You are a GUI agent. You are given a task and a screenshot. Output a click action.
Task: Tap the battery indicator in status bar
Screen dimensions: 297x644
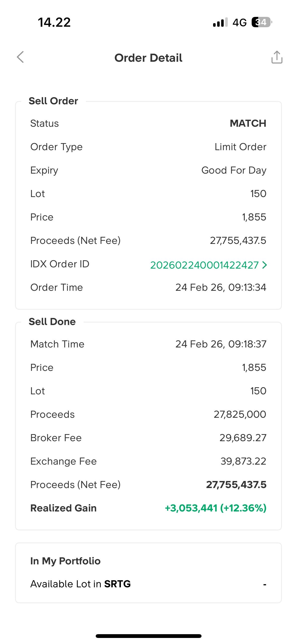point(261,22)
